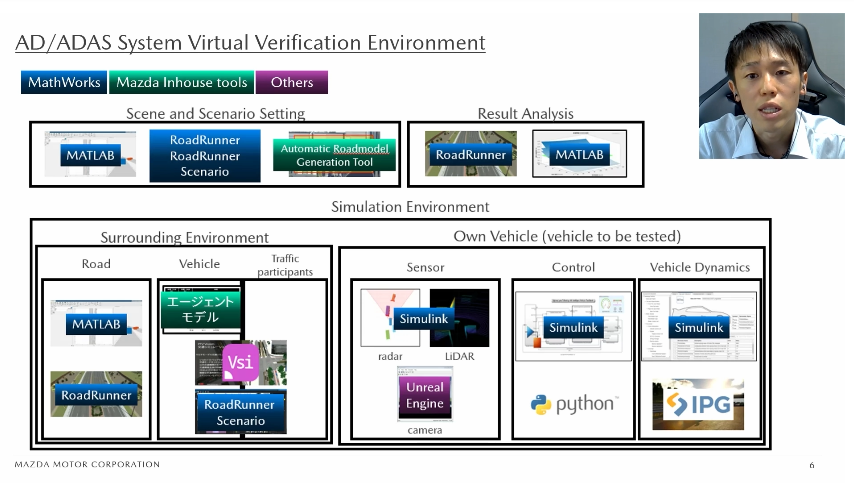Select MATLAB thumbnail in Scene and Scenario Setting
This screenshot has width=854, height=483.
(x=90, y=154)
